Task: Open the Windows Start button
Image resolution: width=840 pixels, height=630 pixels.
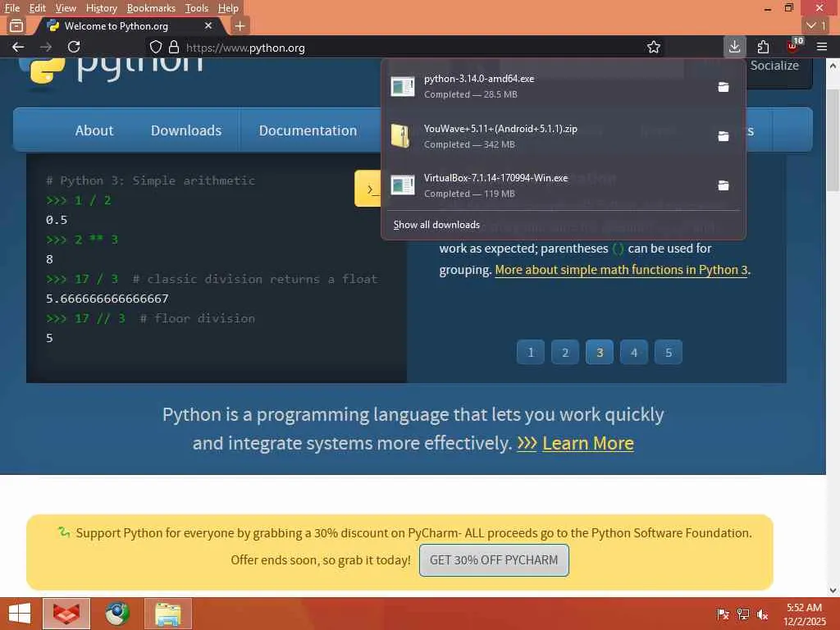Action: tap(20, 614)
